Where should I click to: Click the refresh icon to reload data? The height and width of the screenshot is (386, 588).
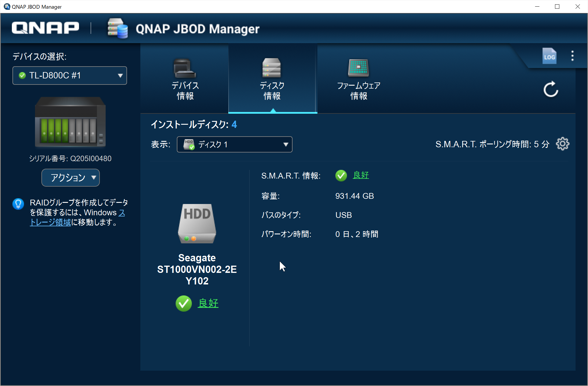550,89
